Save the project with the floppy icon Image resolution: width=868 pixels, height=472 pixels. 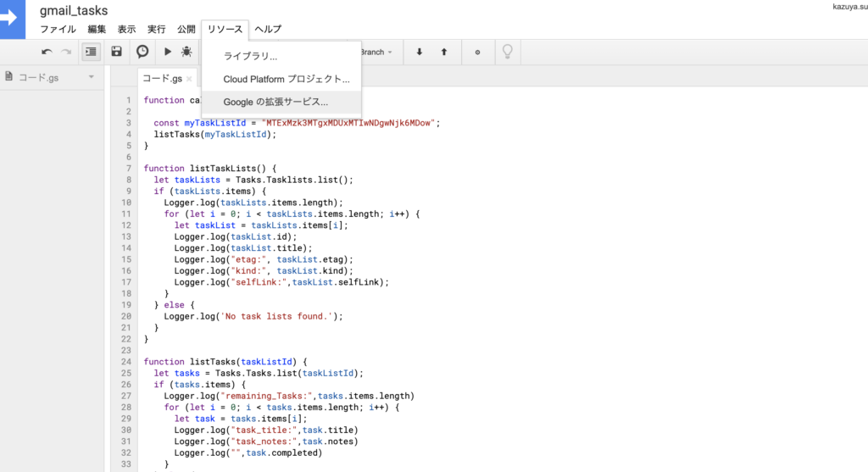pos(116,52)
